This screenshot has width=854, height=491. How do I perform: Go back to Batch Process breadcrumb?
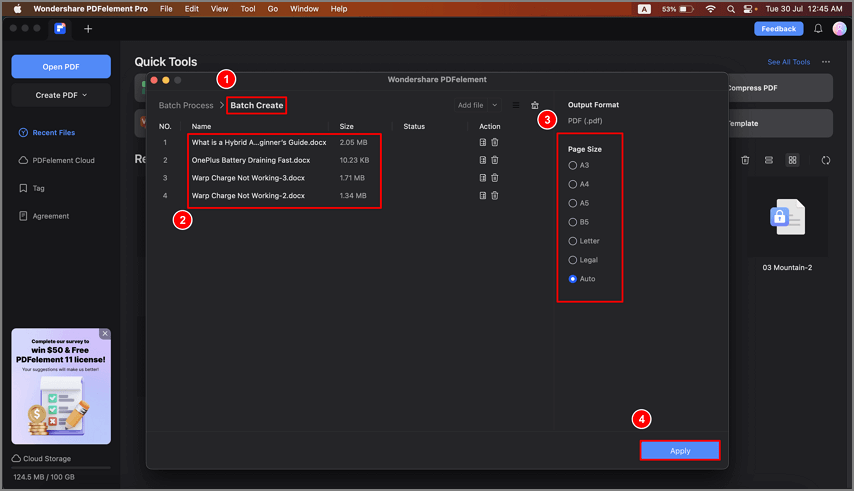pyautogui.click(x=186, y=105)
